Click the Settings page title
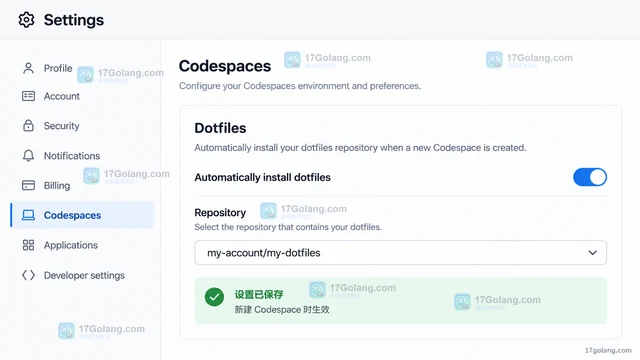Image resolution: width=640 pixels, height=360 pixels. pos(74,20)
